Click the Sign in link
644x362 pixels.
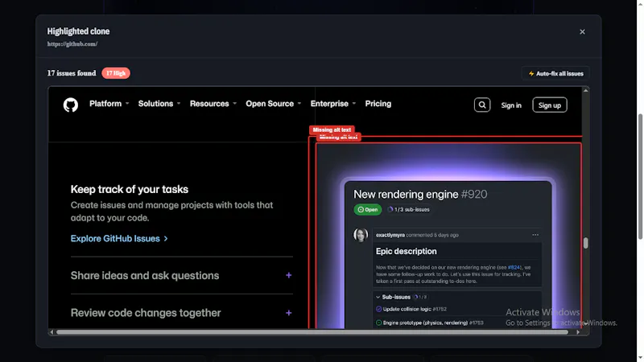[511, 105]
